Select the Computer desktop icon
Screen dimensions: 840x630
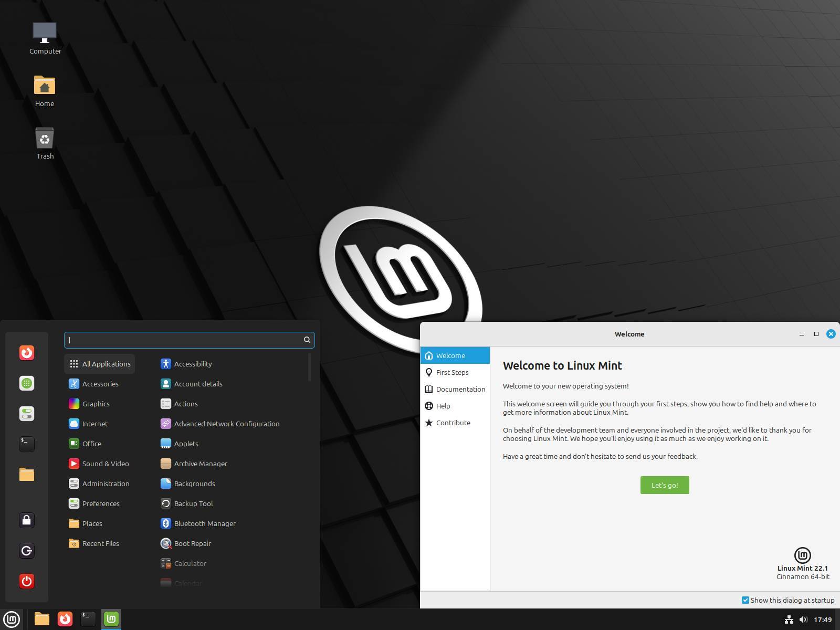point(45,39)
